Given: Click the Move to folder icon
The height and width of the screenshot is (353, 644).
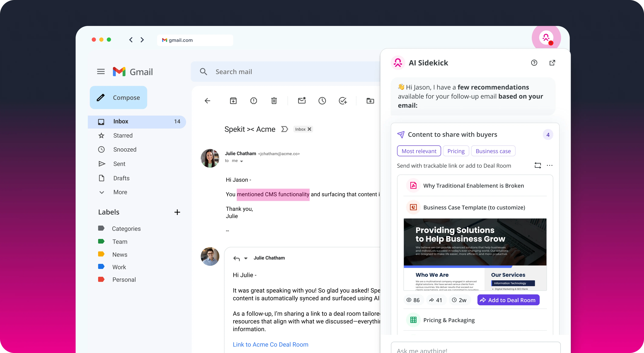Looking at the screenshot, I should [x=370, y=101].
